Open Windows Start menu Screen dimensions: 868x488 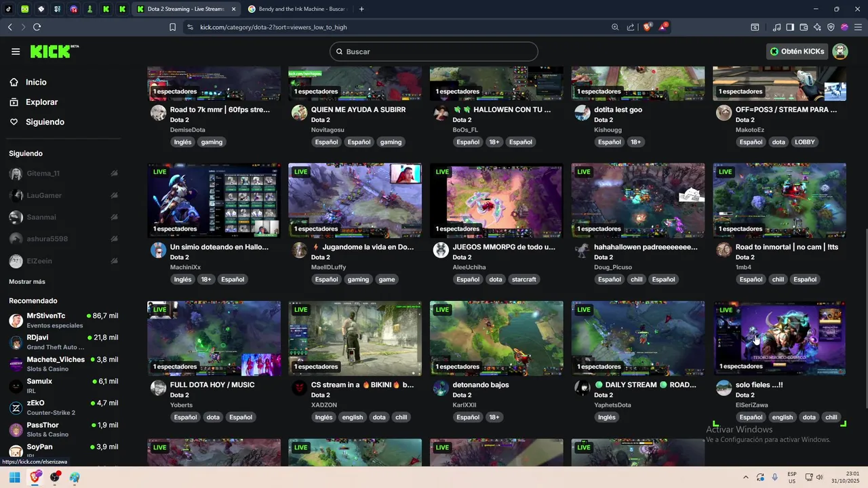click(x=14, y=477)
